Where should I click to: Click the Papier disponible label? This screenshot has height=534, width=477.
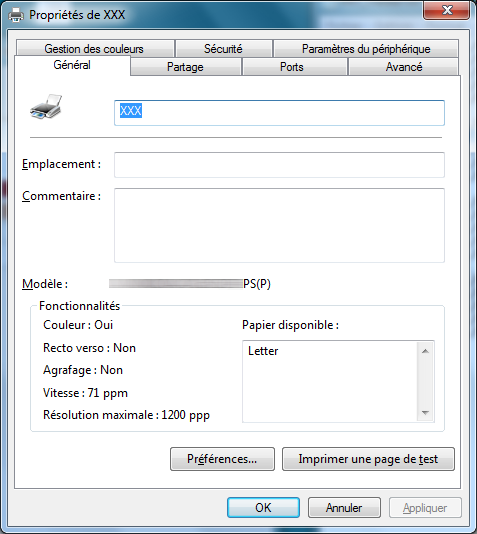click(x=290, y=325)
